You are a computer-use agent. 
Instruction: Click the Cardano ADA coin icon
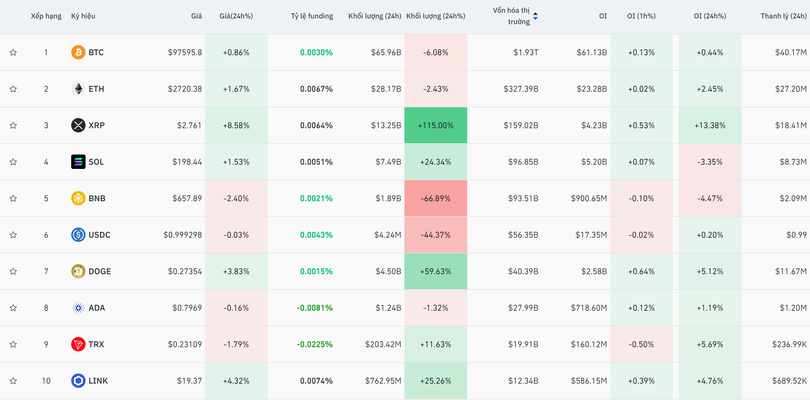pos(78,308)
